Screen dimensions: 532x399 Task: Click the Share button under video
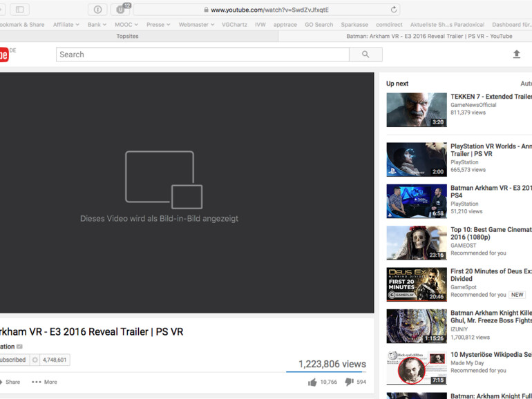10,382
